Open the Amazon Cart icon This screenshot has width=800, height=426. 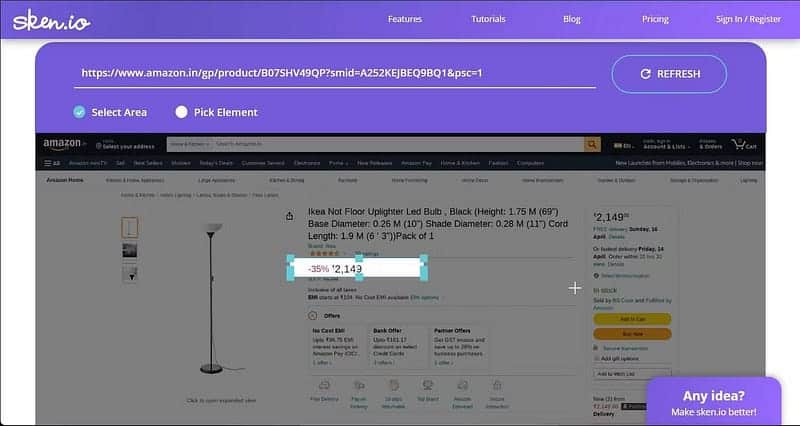click(744, 144)
